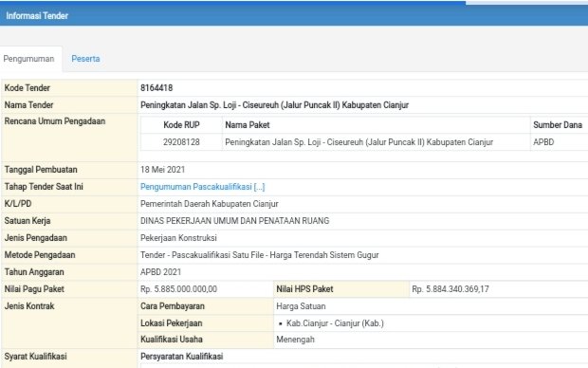
Task: Click Pemerintah Daerah Kabupaten Cianjur text
Action: 210,204
